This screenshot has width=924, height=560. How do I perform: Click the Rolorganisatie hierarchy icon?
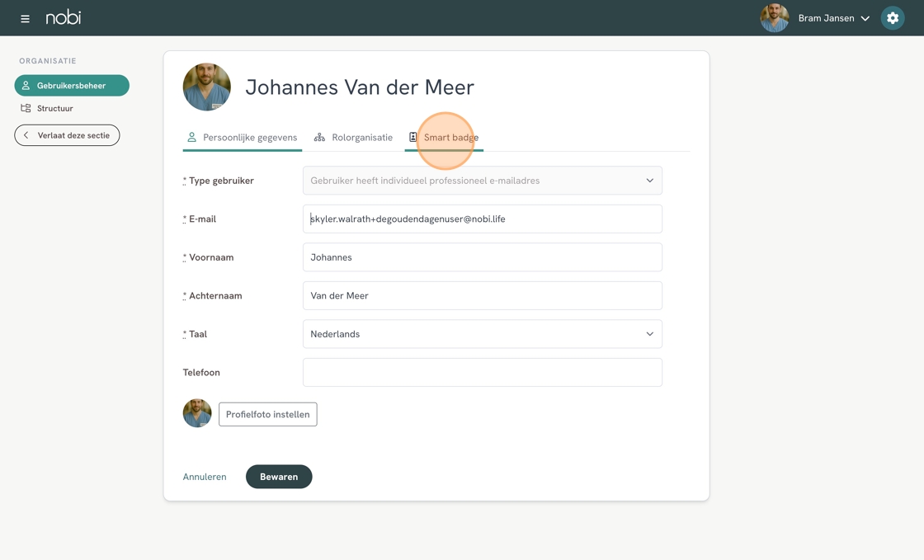coord(319,138)
